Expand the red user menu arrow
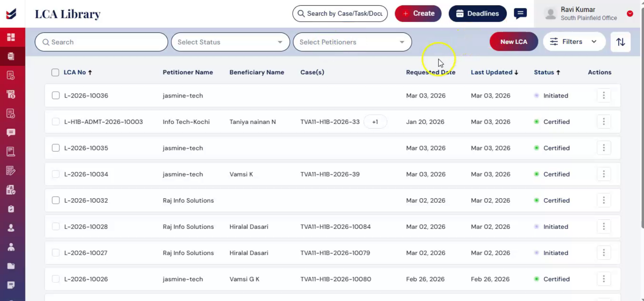The width and height of the screenshot is (644, 301). pos(630,14)
